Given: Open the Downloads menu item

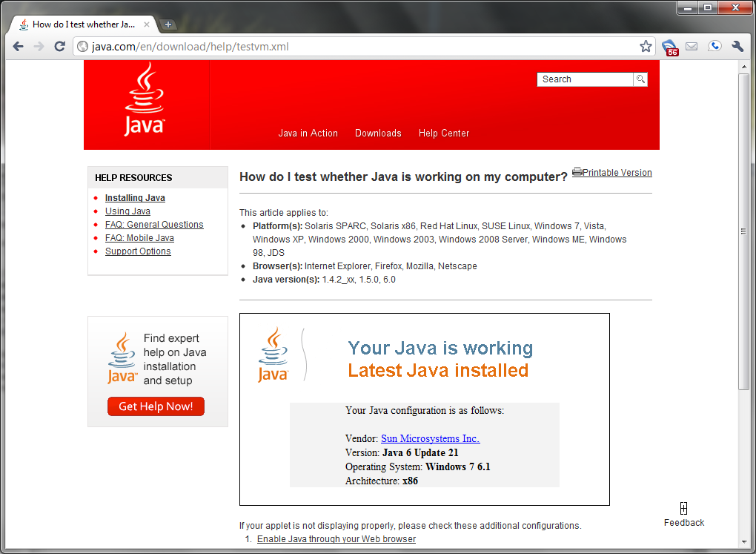Looking at the screenshot, I should (x=378, y=133).
